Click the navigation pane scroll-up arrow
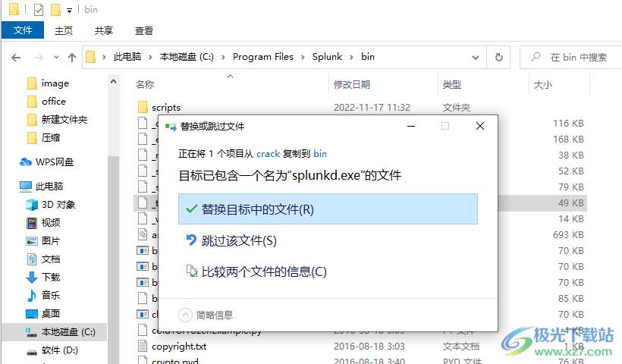Image resolution: width=622 pixels, height=364 pixels. (113, 81)
